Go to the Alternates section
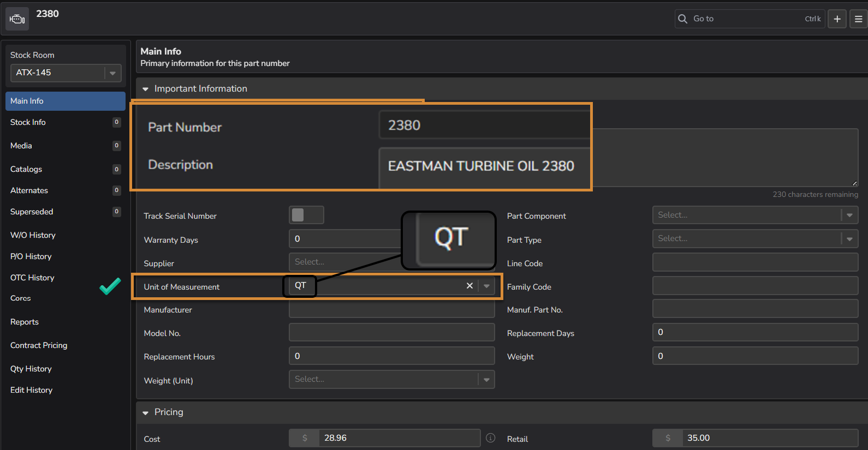 click(29, 190)
